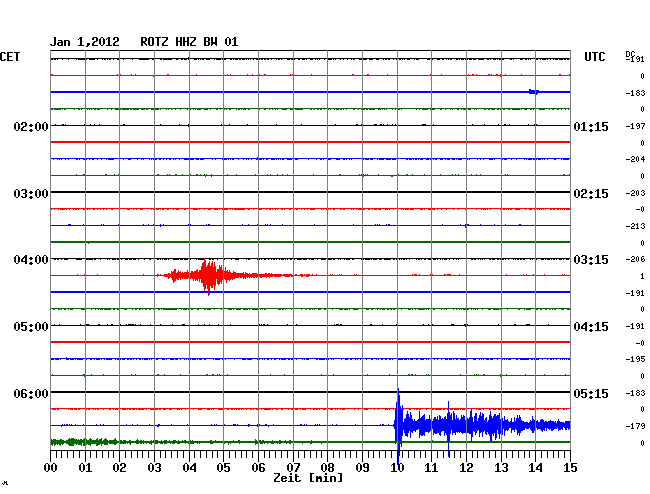Click the station title "ROTZ HHZ BW 01"
650x494 pixels.
(189, 42)
